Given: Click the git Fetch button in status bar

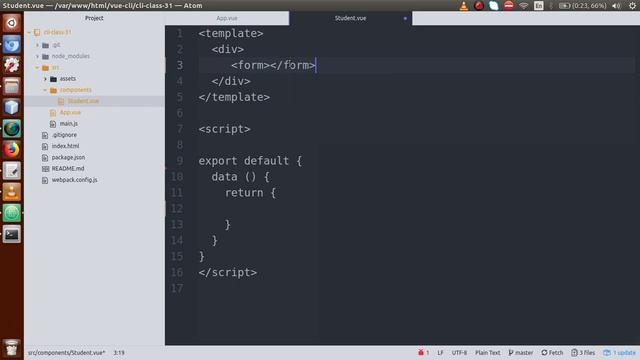Looking at the screenshot, I should tap(552, 353).
